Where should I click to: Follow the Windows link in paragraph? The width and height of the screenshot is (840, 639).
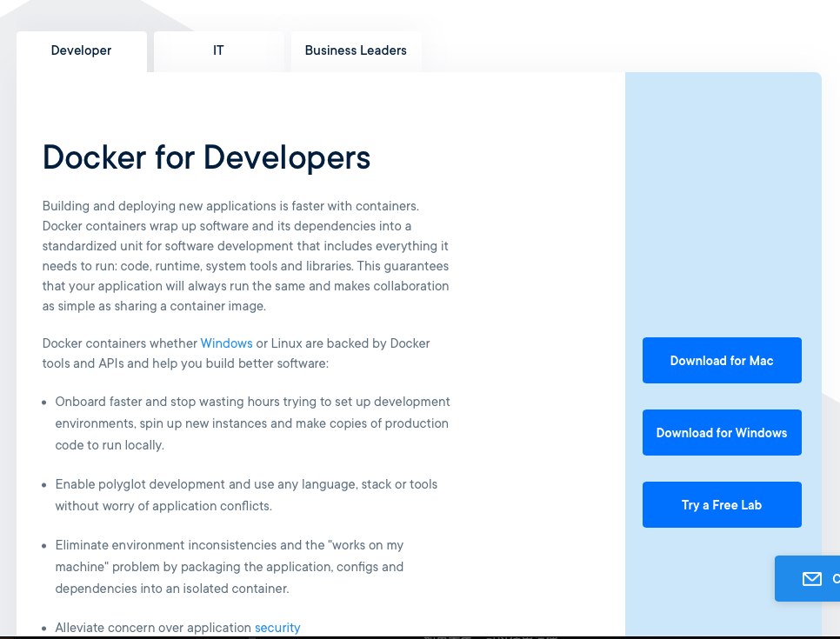[x=226, y=343]
